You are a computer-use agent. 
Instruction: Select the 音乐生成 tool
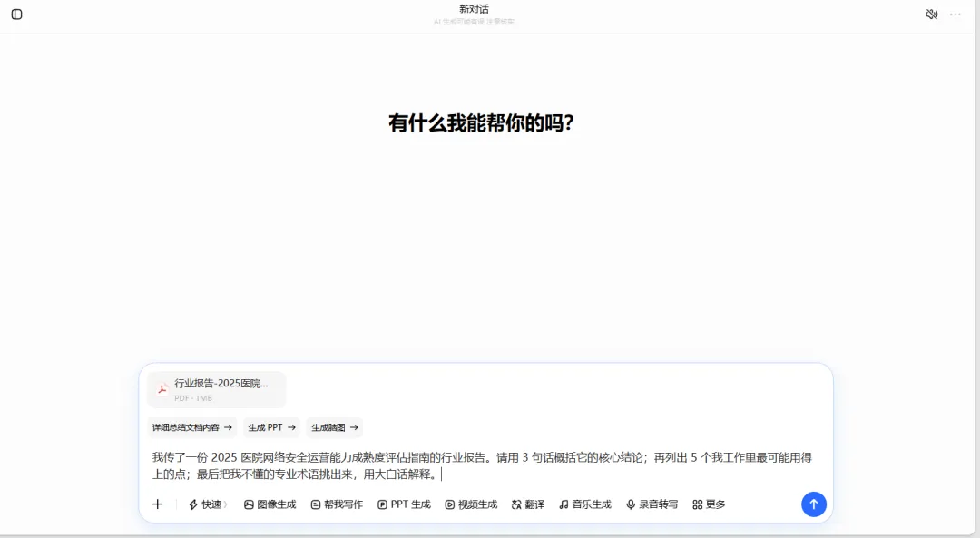coord(585,504)
